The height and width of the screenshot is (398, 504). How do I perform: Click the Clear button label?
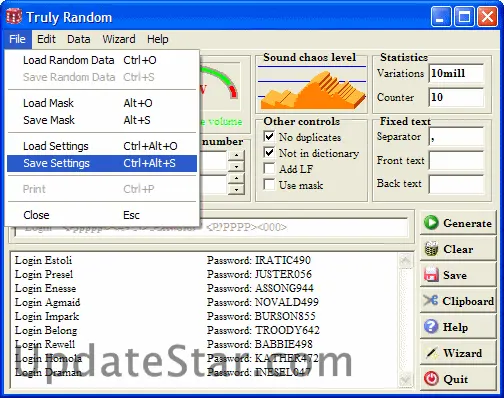coord(458,249)
